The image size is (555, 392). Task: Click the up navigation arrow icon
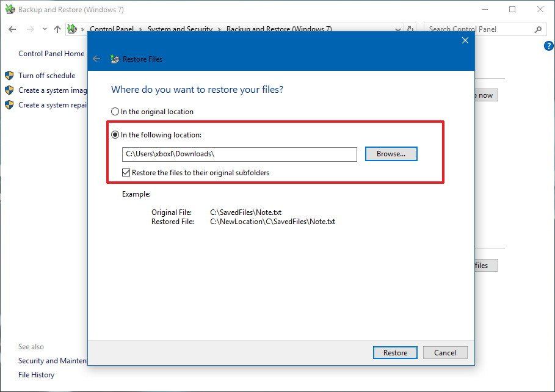click(x=57, y=29)
